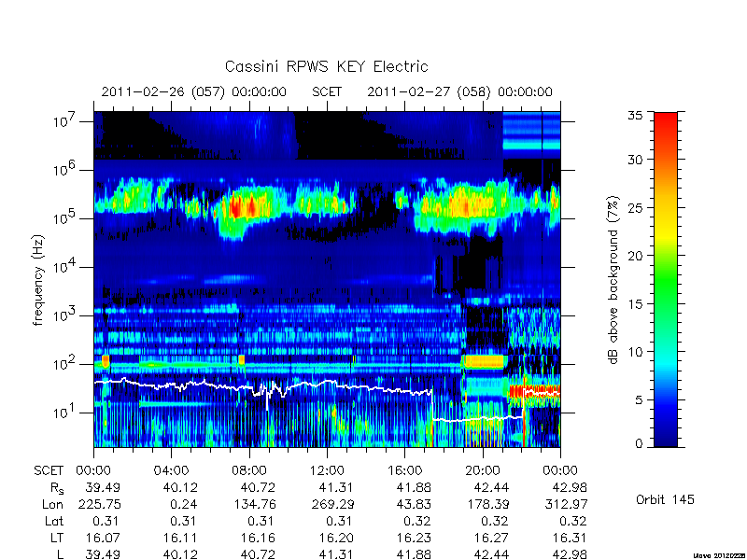Click the 'Lon' row label

(x=52, y=504)
